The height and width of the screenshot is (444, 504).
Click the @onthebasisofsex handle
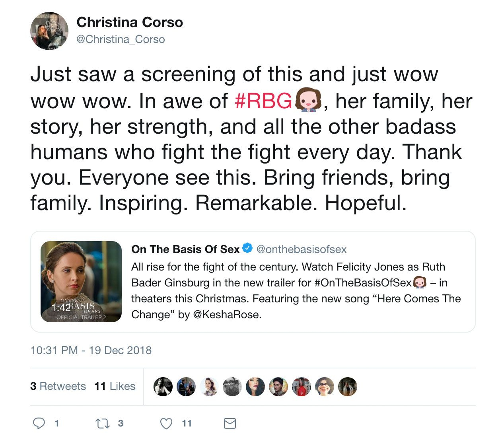tap(301, 249)
